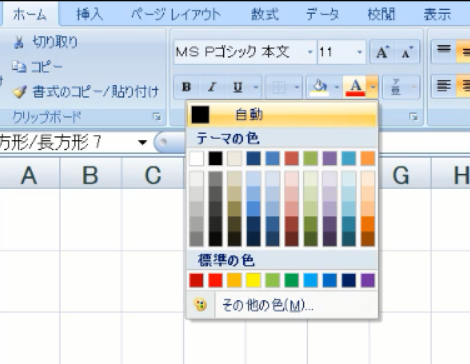The height and width of the screenshot is (364, 470).
Task: Open the ページ レイアウト tab
Action: tap(176, 15)
